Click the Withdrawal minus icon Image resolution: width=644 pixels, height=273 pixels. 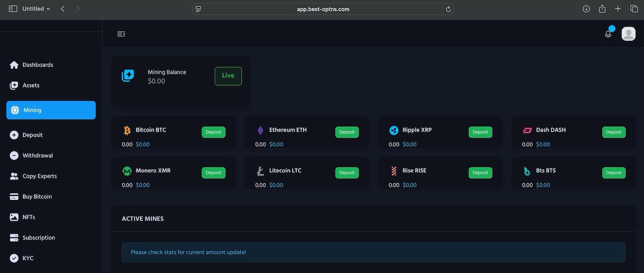point(14,156)
